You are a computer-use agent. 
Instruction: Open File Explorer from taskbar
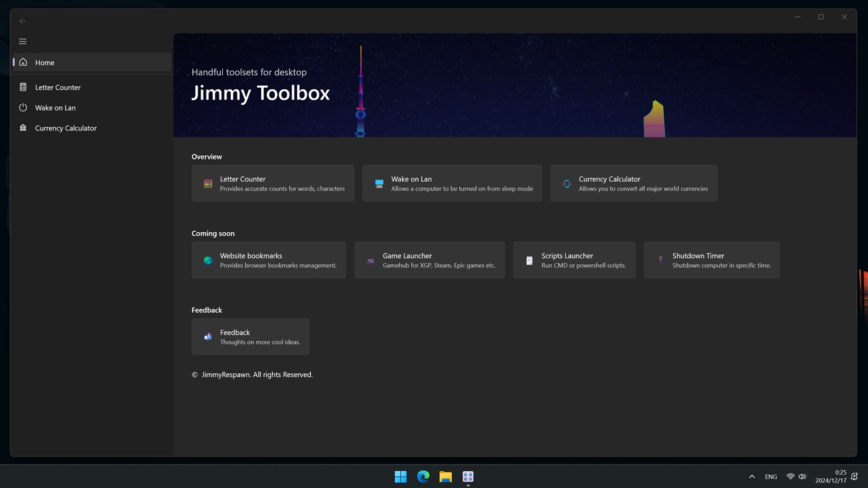pos(445,477)
